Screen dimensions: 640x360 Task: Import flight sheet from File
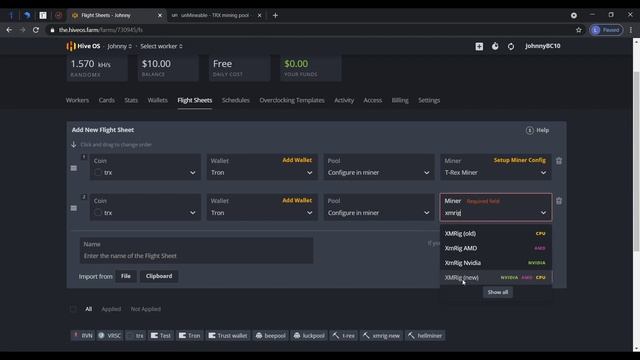click(126, 276)
